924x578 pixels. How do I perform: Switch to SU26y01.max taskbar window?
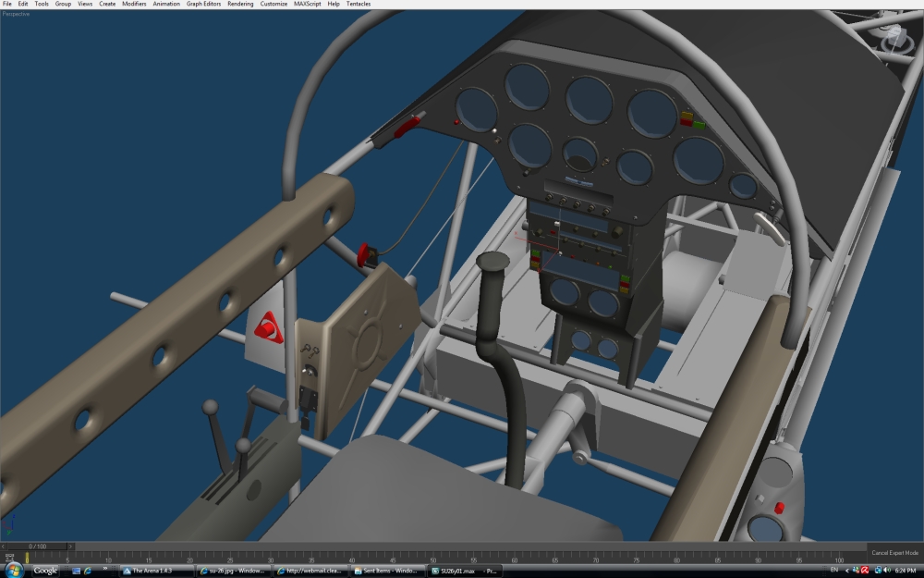pyautogui.click(x=464, y=571)
